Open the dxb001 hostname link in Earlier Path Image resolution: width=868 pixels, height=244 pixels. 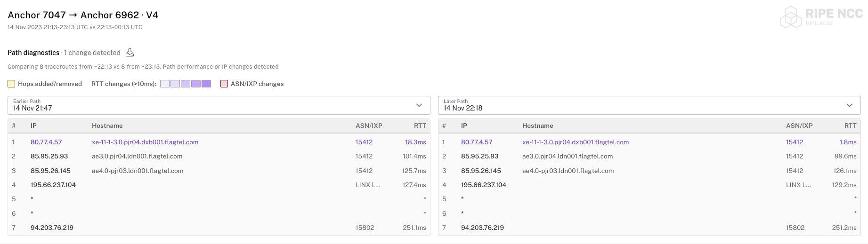(x=145, y=142)
